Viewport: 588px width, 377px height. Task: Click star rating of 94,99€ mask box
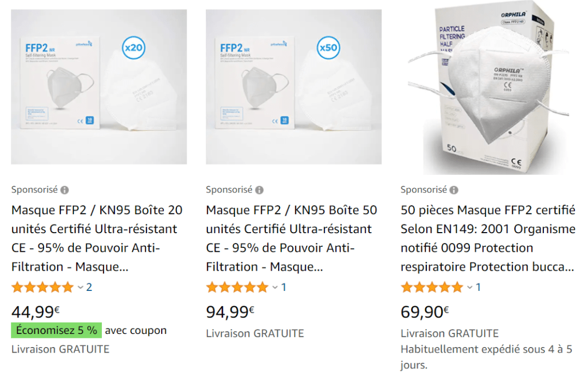[237, 287]
